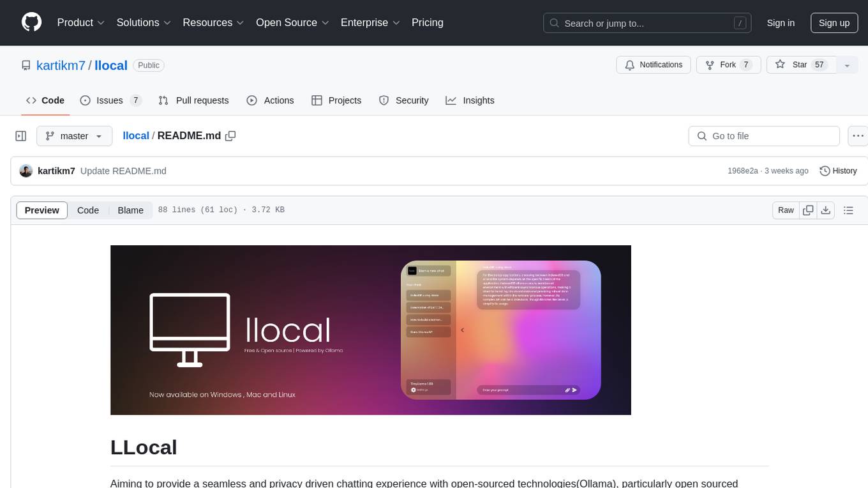Screen dimensions: 868x488
Task: Focus the Search or jump to field
Action: click(x=648, y=23)
